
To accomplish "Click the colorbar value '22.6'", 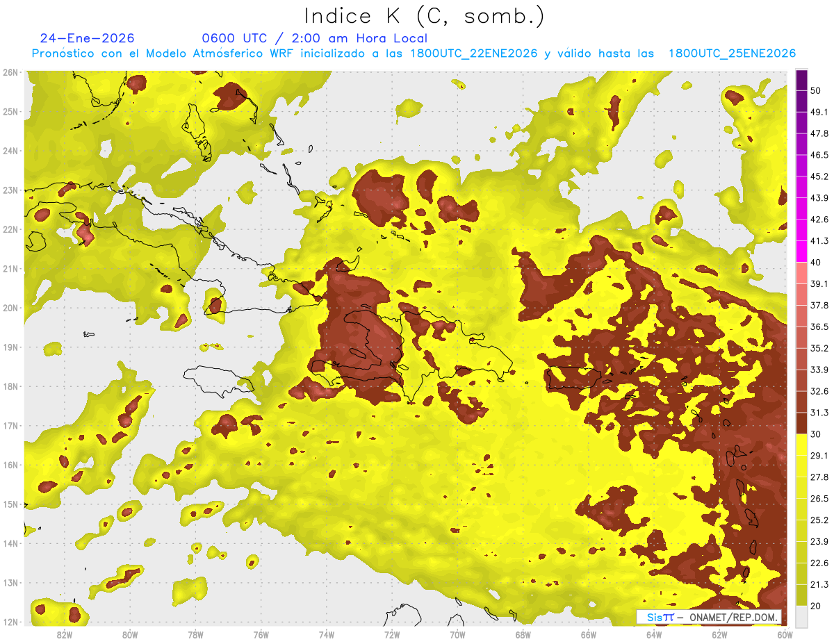I will [x=819, y=563].
